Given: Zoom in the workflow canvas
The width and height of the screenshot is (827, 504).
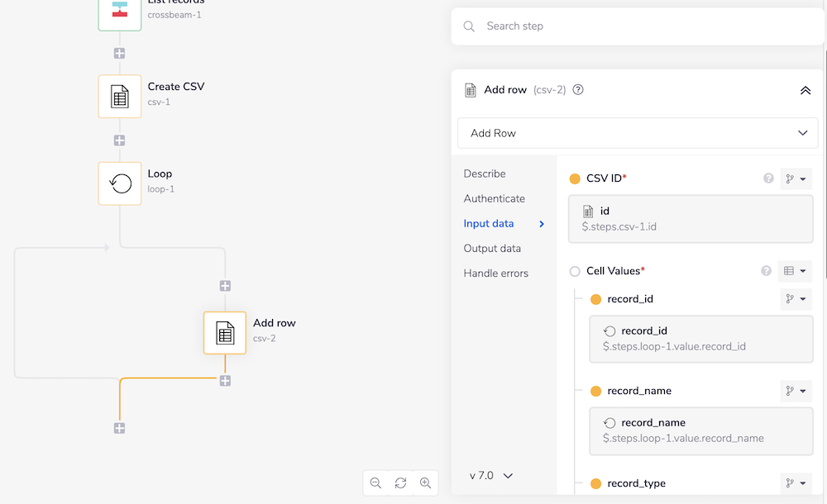Looking at the screenshot, I should 425,483.
